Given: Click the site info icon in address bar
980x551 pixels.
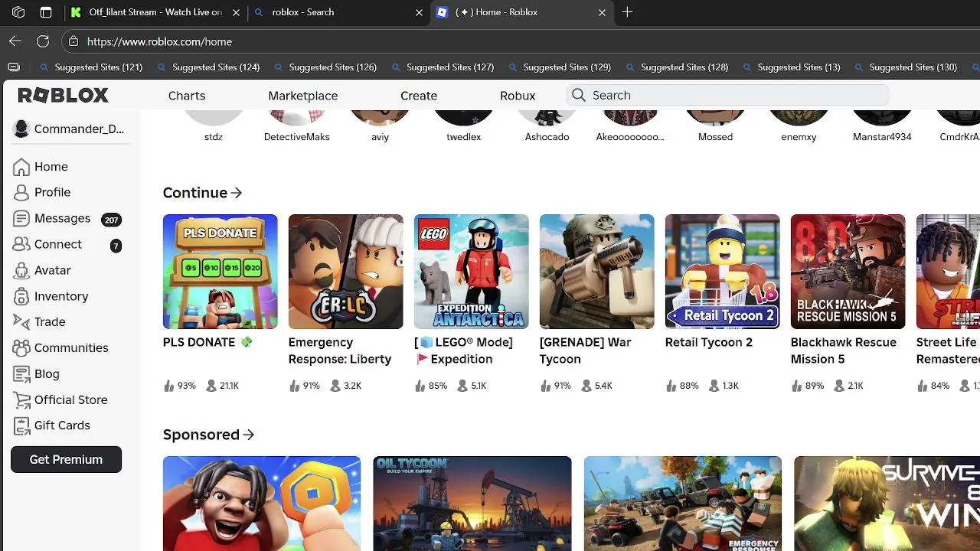Looking at the screenshot, I should pos(73,41).
